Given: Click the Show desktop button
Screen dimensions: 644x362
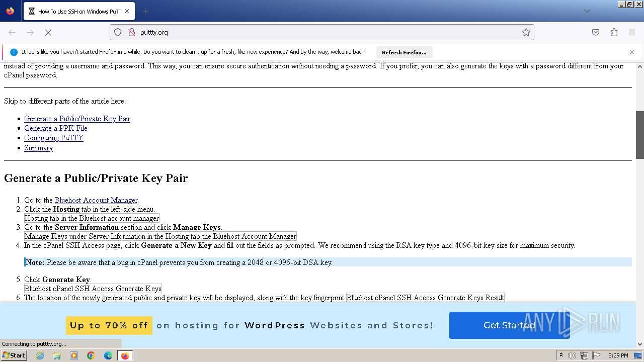Looking at the screenshot, I should point(638,355).
